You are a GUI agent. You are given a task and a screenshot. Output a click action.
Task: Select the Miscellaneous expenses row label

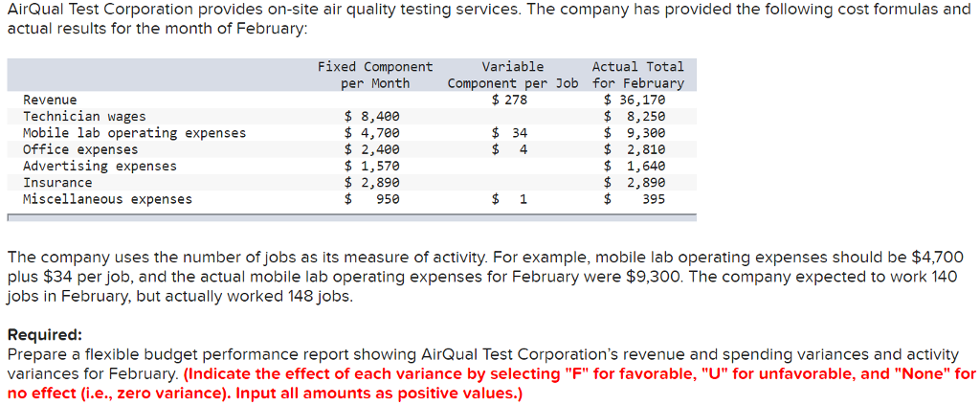pos(107,199)
